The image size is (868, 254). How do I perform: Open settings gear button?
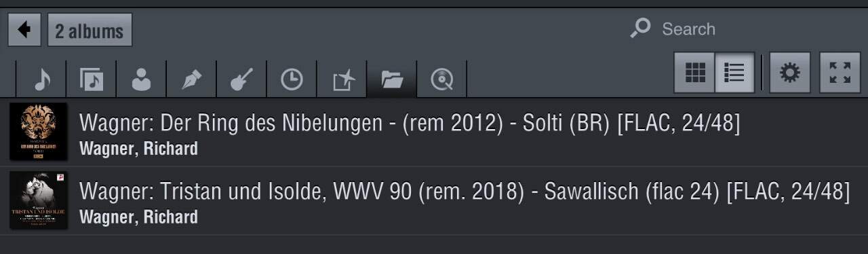pyautogui.click(x=789, y=72)
